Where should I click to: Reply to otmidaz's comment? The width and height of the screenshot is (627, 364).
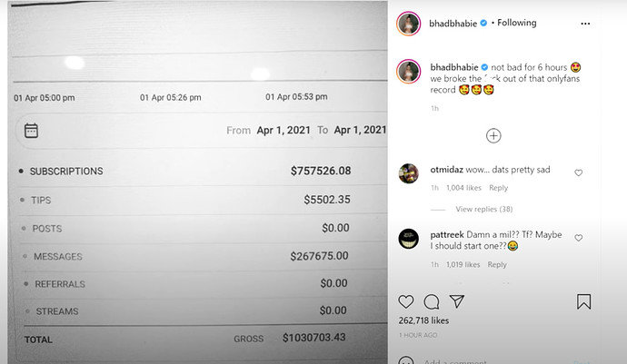pyautogui.click(x=498, y=188)
